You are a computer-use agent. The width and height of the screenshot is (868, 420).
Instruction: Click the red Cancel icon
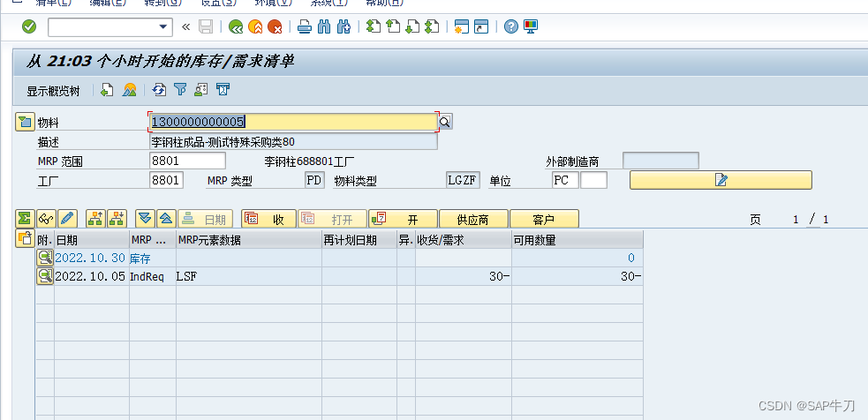click(x=275, y=26)
